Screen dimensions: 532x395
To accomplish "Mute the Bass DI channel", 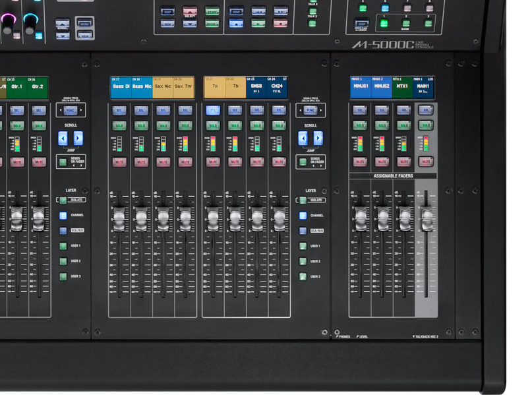I will pyautogui.click(x=119, y=162).
